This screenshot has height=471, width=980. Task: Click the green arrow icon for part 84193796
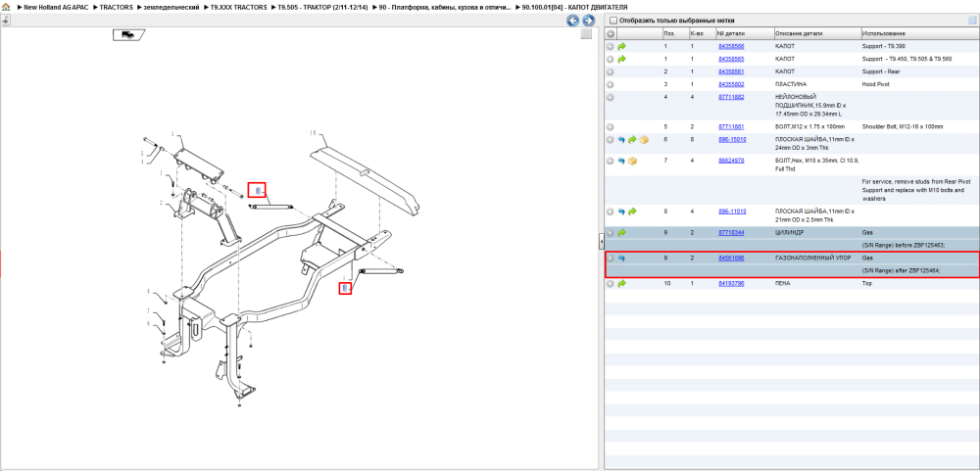coord(622,284)
